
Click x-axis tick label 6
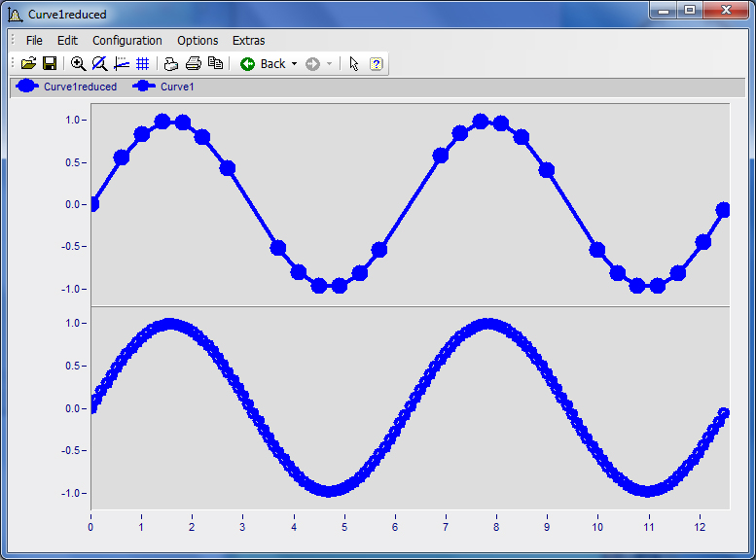(x=395, y=527)
